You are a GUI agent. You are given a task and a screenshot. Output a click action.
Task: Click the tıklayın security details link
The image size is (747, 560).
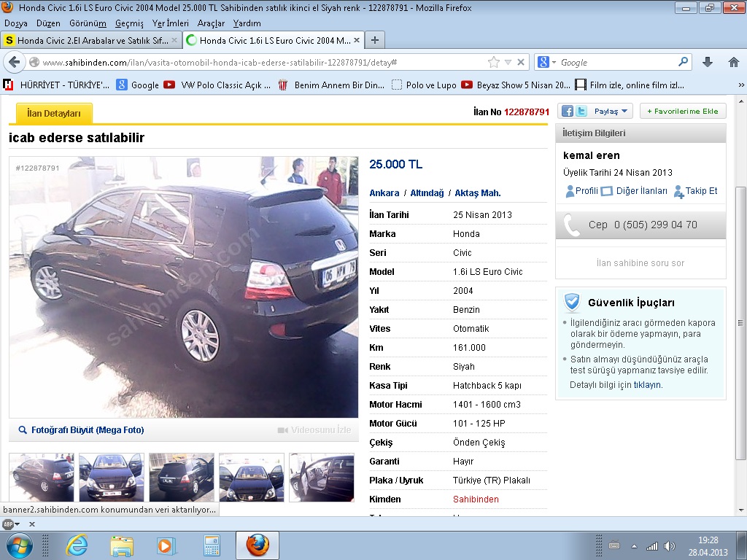point(648,385)
